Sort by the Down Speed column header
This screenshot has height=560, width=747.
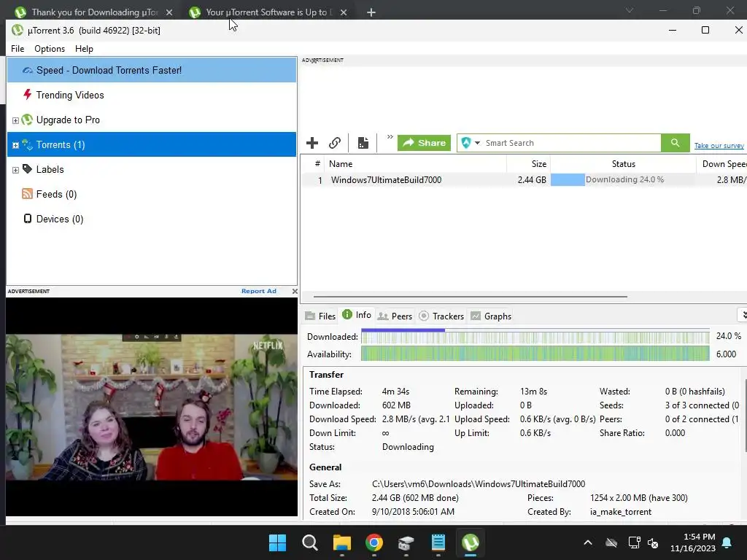click(x=721, y=164)
